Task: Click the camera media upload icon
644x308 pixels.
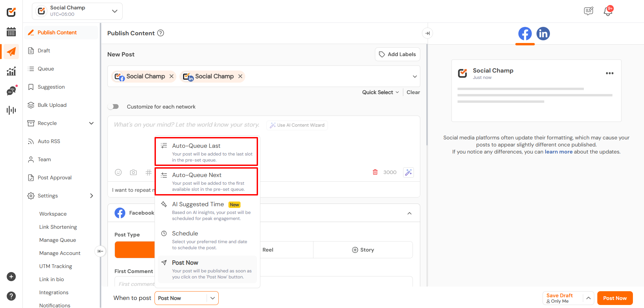Action: coord(133,172)
